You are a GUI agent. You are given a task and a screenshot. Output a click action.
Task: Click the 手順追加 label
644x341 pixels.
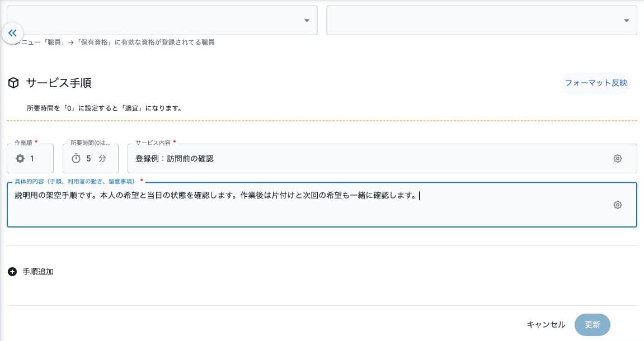38,272
